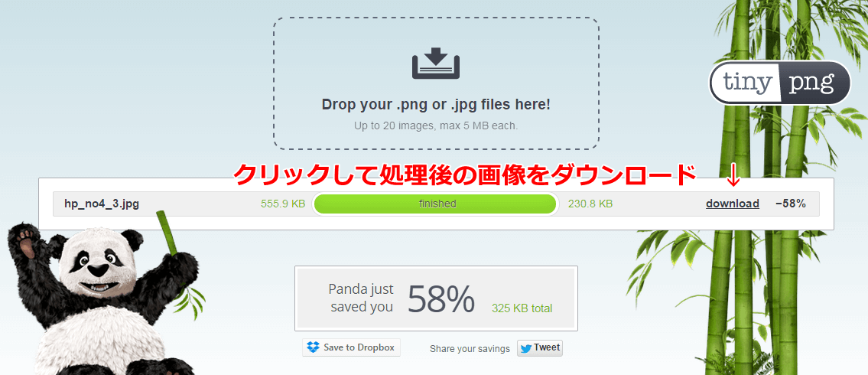Click the 'Up to 20 images' hint text
The height and width of the screenshot is (375, 868).
tap(436, 126)
